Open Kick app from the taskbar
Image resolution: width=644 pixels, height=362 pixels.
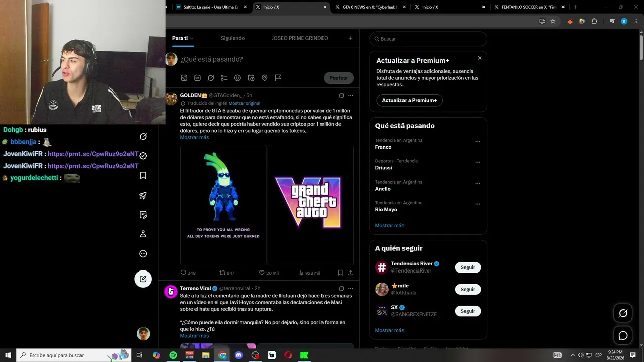point(304,355)
